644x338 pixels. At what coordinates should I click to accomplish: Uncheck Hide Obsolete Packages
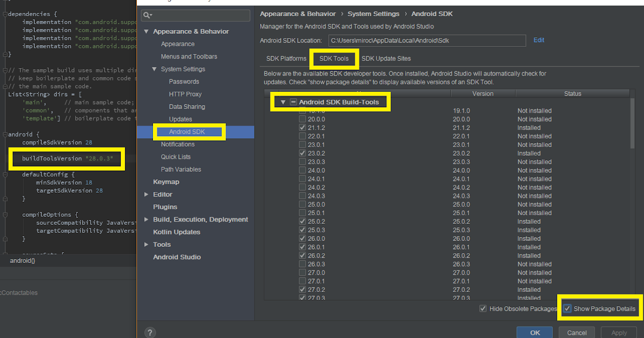[484, 308]
